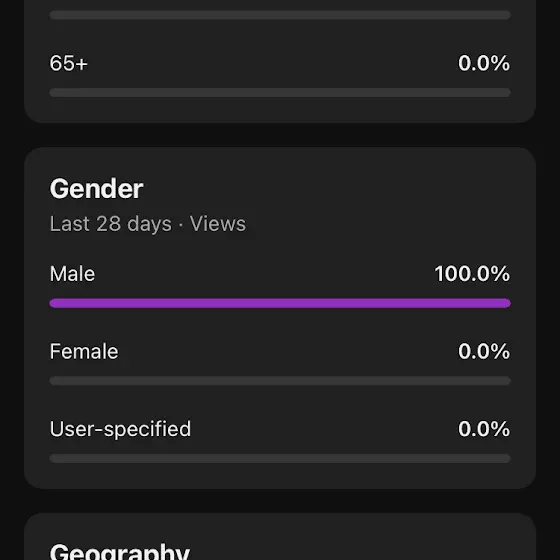Tap the Gender card heading
This screenshot has width=560, height=560.
tap(96, 189)
